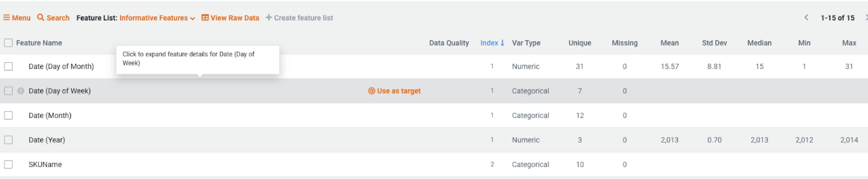Image resolution: width=868 pixels, height=179 pixels.
Task: Sort by the Missing column header
Action: pyautogui.click(x=624, y=43)
